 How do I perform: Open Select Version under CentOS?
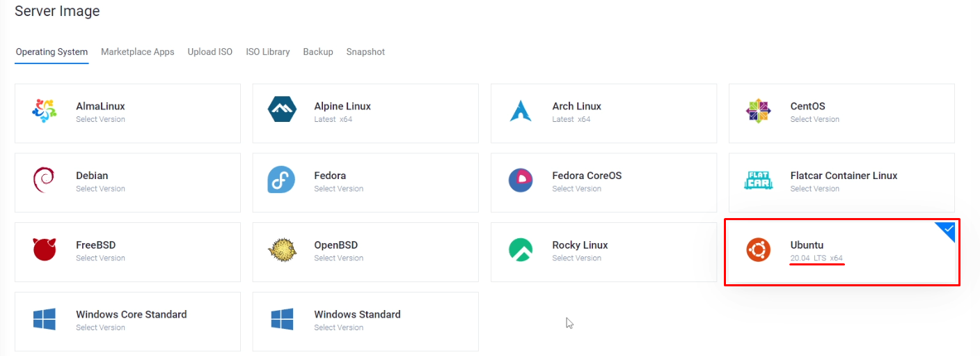[x=815, y=119]
